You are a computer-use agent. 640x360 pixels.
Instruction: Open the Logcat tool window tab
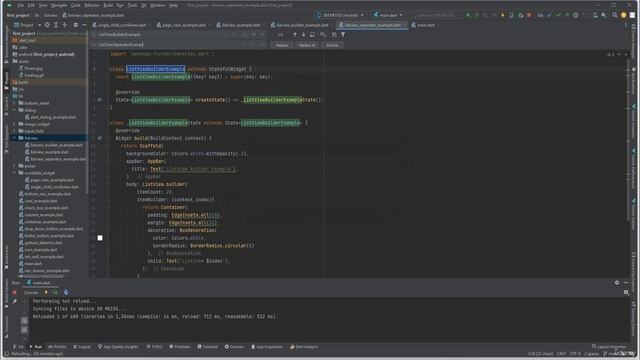pyautogui.click(x=82, y=347)
